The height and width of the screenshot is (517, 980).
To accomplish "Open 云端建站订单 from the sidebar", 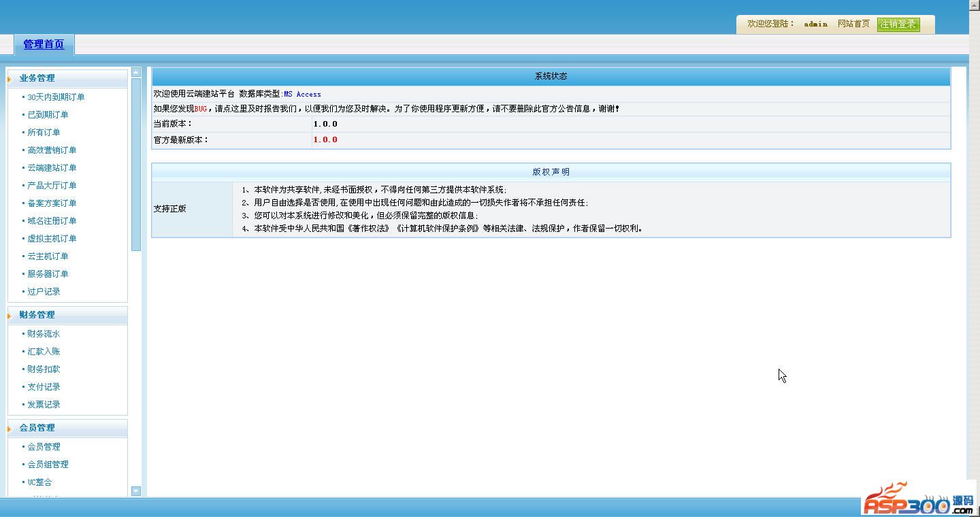I will (52, 168).
